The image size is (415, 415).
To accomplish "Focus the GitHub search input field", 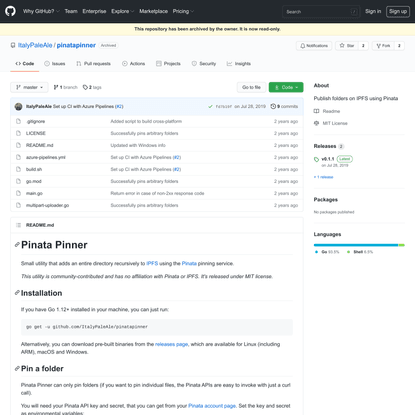I will point(321,12).
